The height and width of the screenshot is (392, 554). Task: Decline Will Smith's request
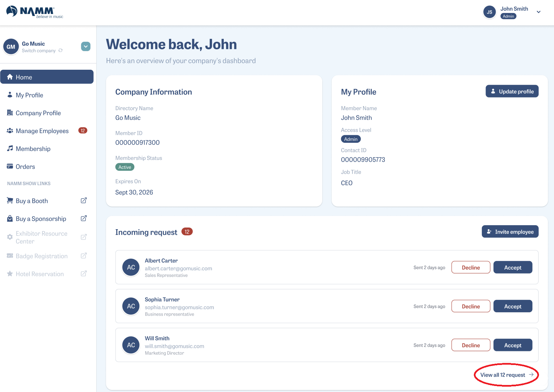471,345
